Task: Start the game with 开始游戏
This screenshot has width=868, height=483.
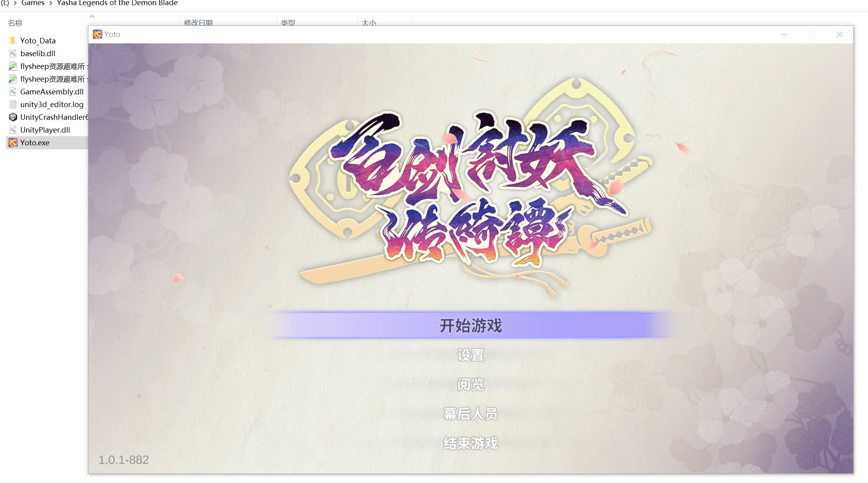Action: 470,325
